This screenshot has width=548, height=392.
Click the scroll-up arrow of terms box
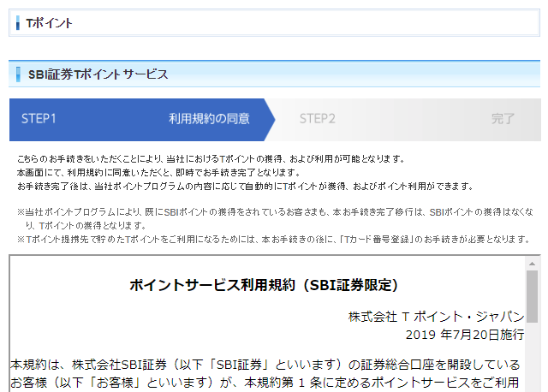pos(532,264)
